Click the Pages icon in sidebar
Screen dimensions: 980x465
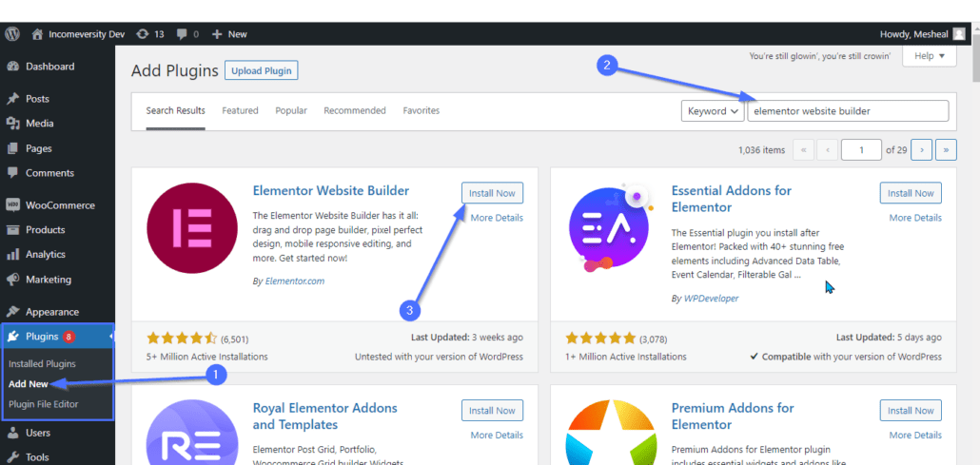pyautogui.click(x=12, y=148)
